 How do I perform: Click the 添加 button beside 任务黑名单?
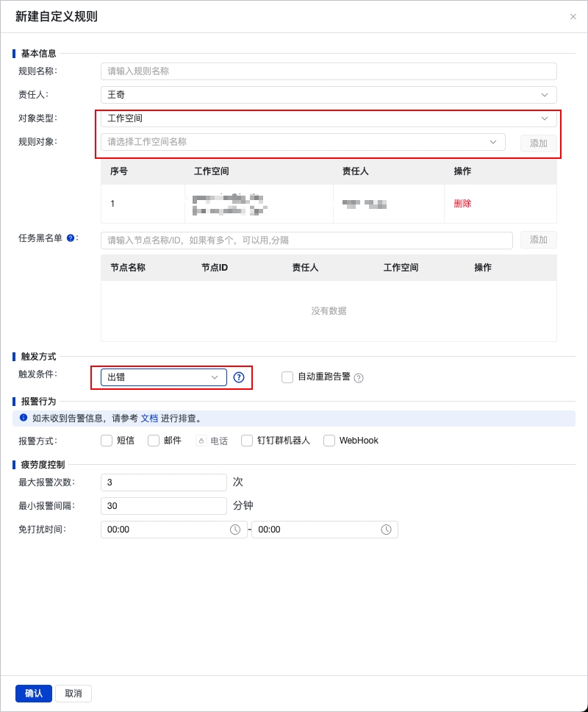click(x=538, y=239)
